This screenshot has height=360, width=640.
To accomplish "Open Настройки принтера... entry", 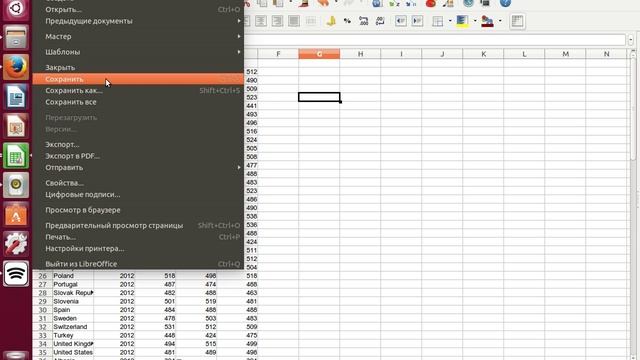I will point(138,248).
